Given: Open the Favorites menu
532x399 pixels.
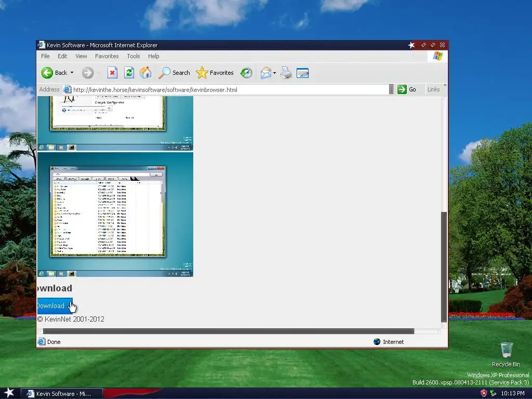Looking at the screenshot, I should (x=107, y=56).
